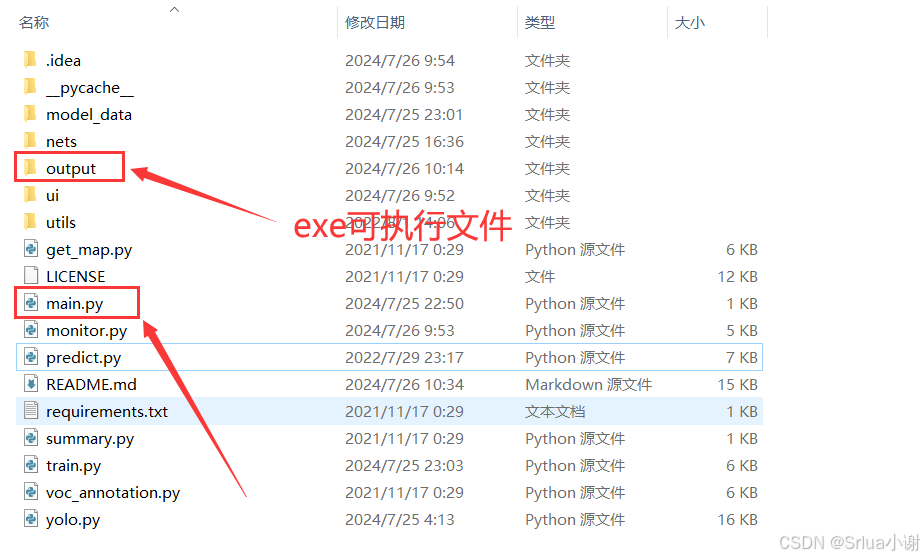Click the 16 KB size of yolo.py
Image resolution: width=924 pixels, height=558 pixels.
[737, 520]
